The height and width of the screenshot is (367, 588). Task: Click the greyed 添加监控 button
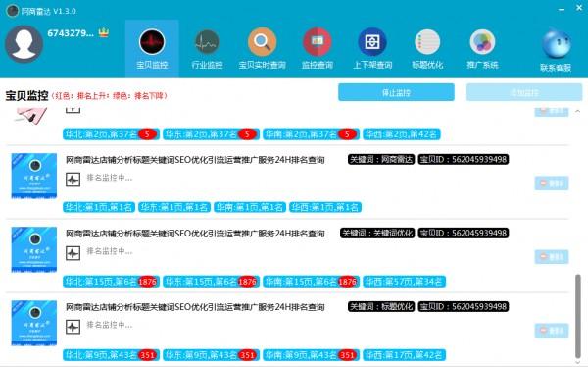pyautogui.click(x=524, y=92)
